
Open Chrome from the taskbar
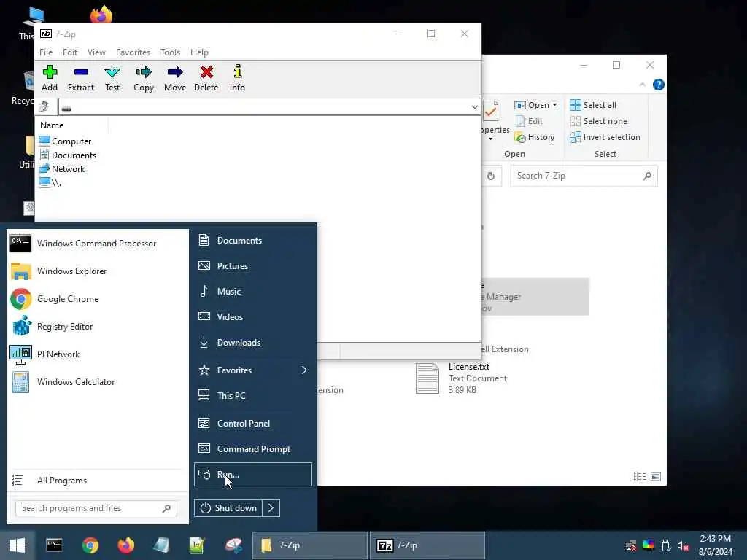tap(90, 545)
